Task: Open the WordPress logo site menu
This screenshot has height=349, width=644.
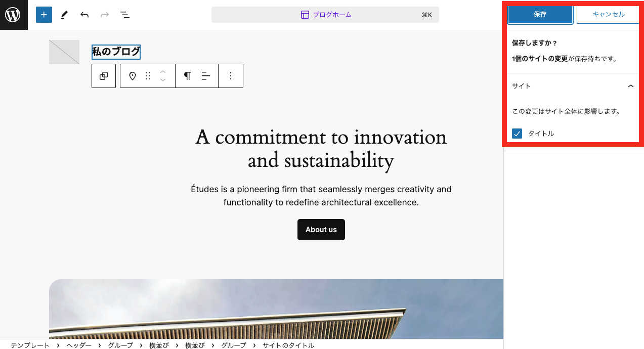Action: pos(13,15)
